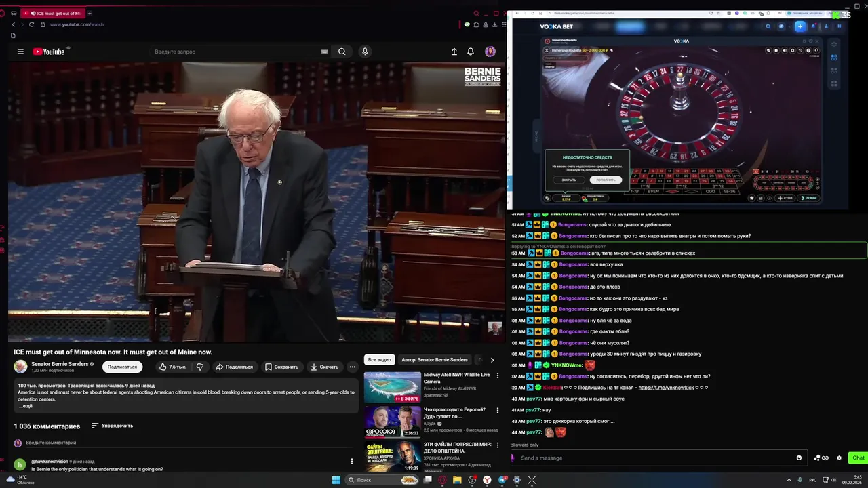Open browser downloads icon in toolbar
868x488 pixels.
[494, 24]
